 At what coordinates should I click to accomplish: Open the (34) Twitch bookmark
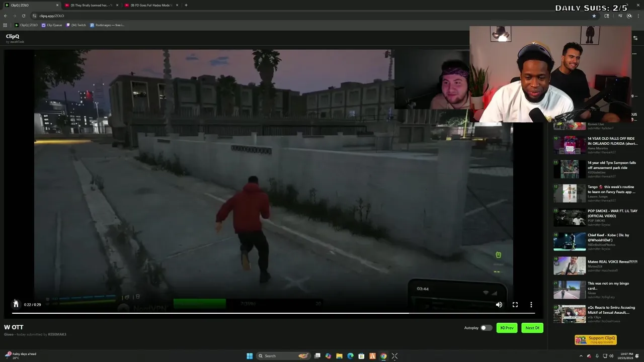click(x=76, y=25)
